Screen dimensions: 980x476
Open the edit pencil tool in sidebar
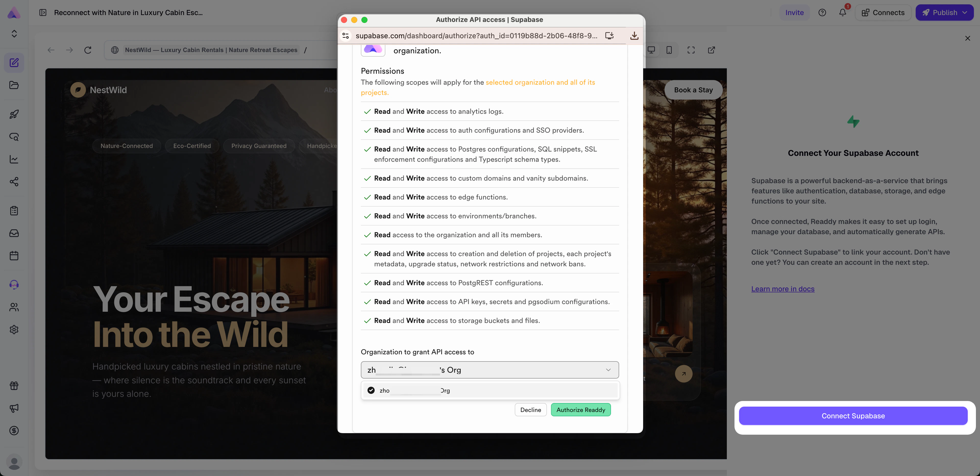pos(14,63)
